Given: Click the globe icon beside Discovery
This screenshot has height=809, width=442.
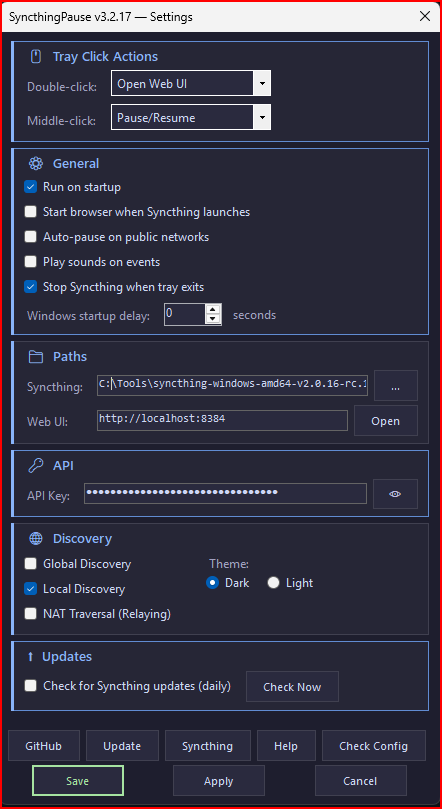Looking at the screenshot, I should (36, 539).
